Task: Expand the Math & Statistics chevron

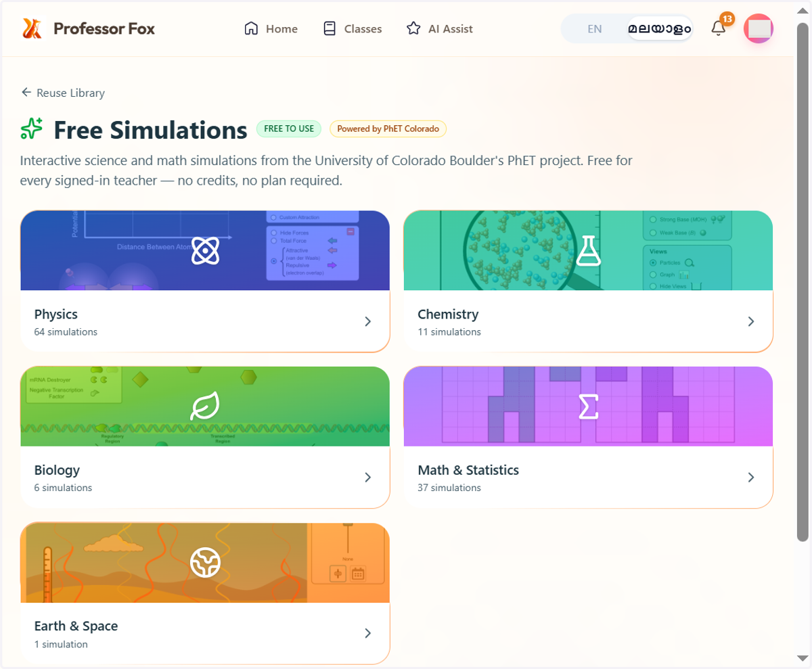Action: pyautogui.click(x=751, y=478)
